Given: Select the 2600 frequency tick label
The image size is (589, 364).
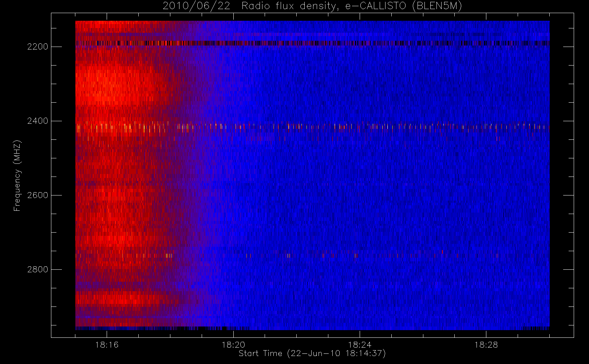Looking at the screenshot, I should point(38,195).
